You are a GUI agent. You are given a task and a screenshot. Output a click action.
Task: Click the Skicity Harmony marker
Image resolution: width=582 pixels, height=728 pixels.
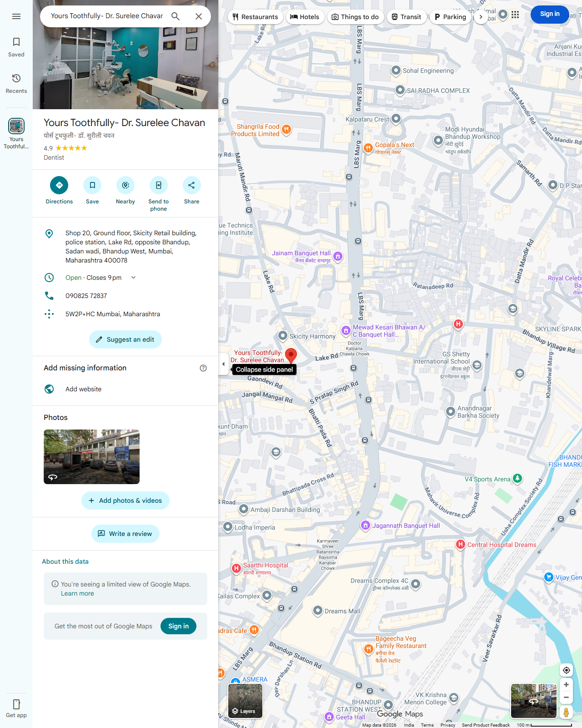pyautogui.click(x=283, y=336)
